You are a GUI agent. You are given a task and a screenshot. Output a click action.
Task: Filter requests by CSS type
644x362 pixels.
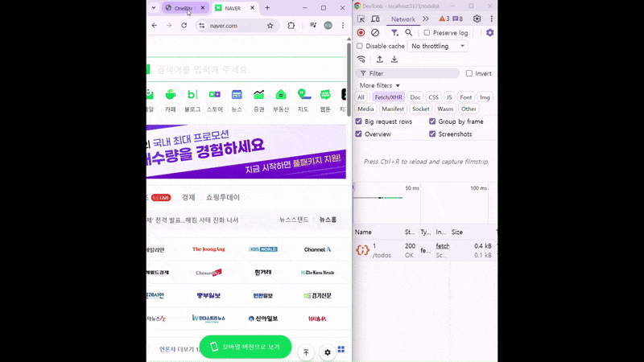(x=433, y=97)
